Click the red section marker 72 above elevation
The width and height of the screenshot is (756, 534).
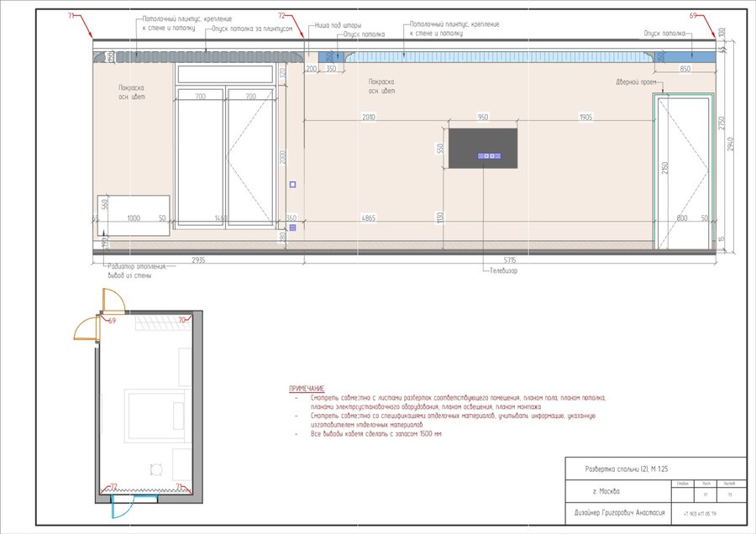pos(282,15)
